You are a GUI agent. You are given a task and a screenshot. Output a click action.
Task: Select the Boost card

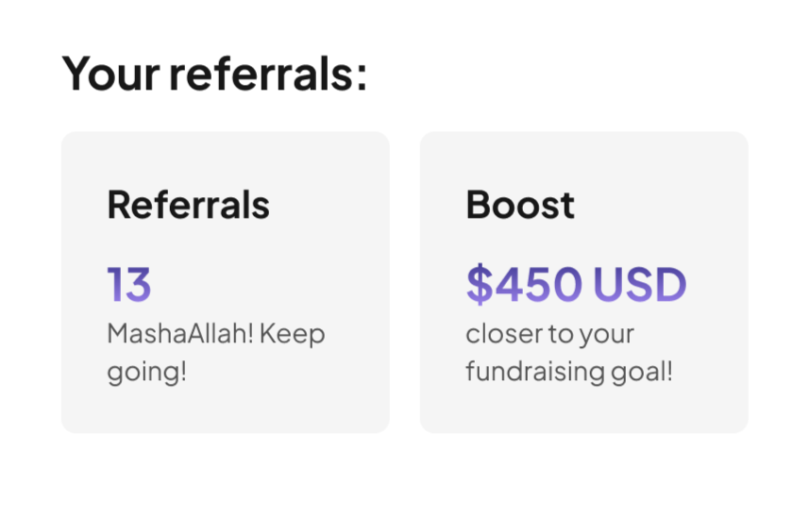(x=584, y=282)
